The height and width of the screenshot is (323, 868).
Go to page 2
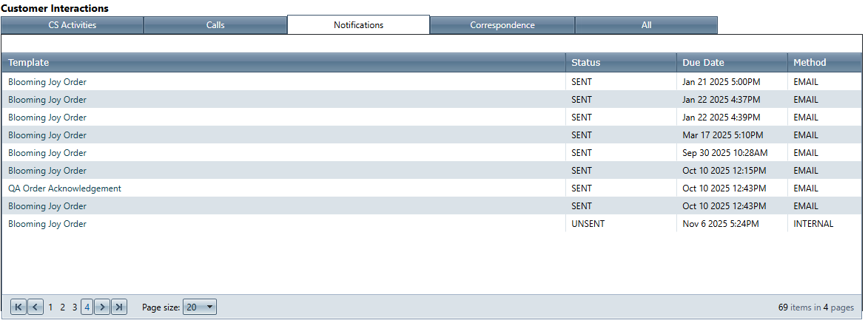click(63, 307)
